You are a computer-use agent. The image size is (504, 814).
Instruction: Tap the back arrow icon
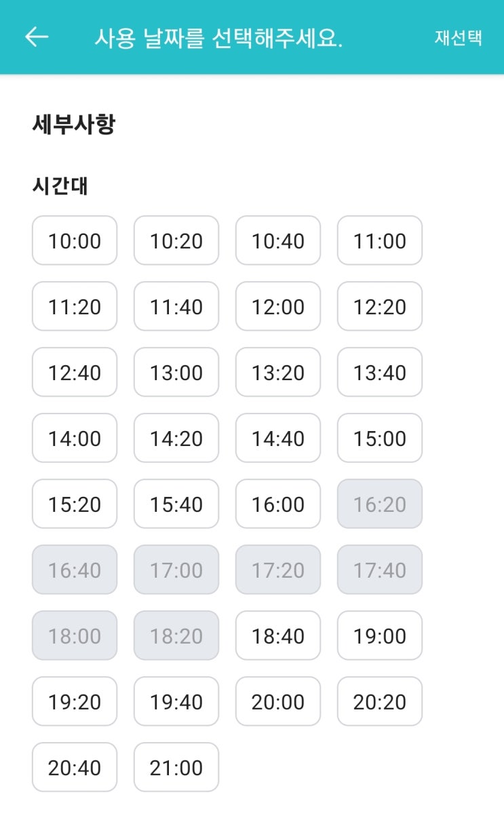click(x=37, y=37)
